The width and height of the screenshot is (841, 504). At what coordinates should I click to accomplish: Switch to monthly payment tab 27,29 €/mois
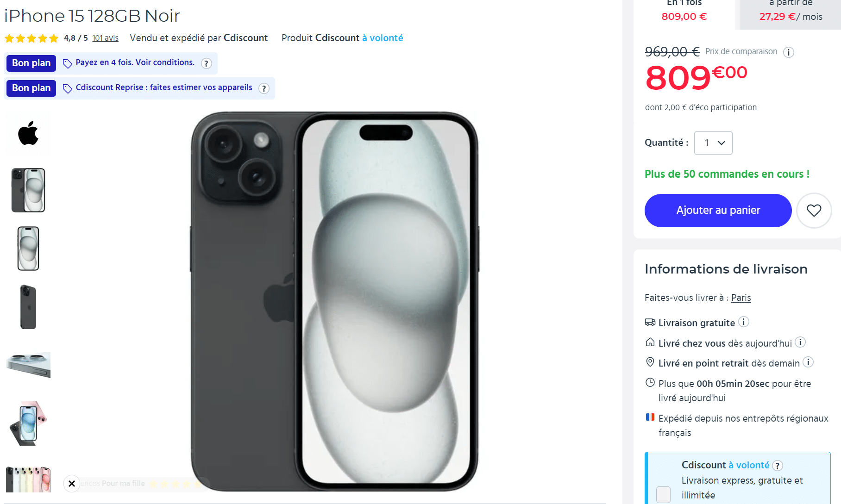tap(791, 12)
